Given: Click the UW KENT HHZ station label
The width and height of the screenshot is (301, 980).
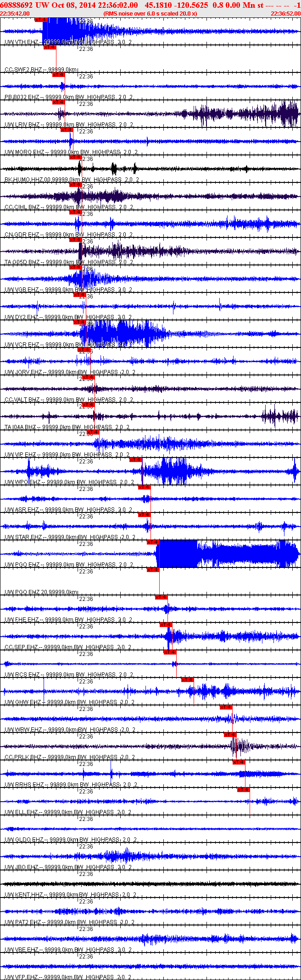Looking at the screenshot, I should [x=71, y=895].
